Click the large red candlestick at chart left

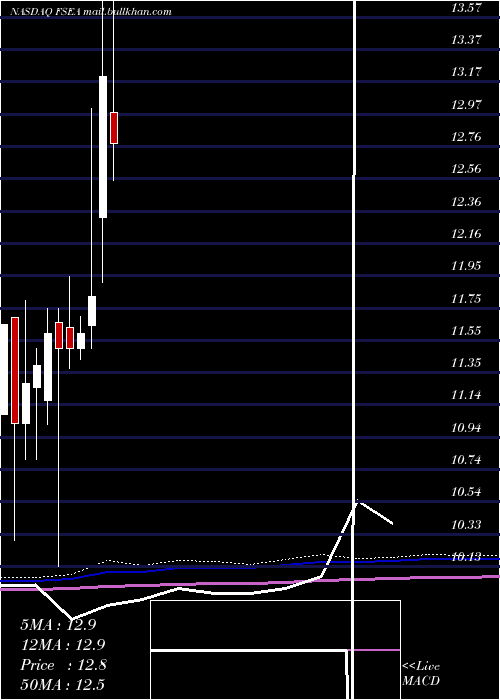point(15,371)
